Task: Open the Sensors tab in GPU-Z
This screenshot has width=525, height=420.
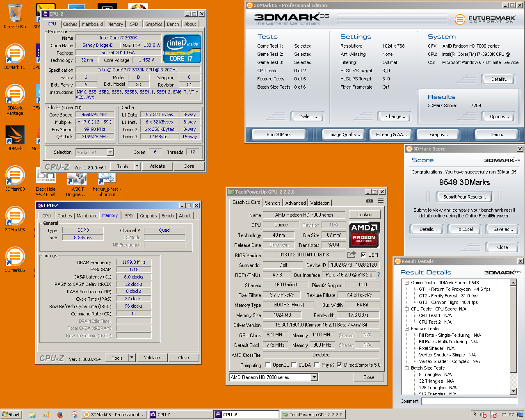Action: [273, 203]
